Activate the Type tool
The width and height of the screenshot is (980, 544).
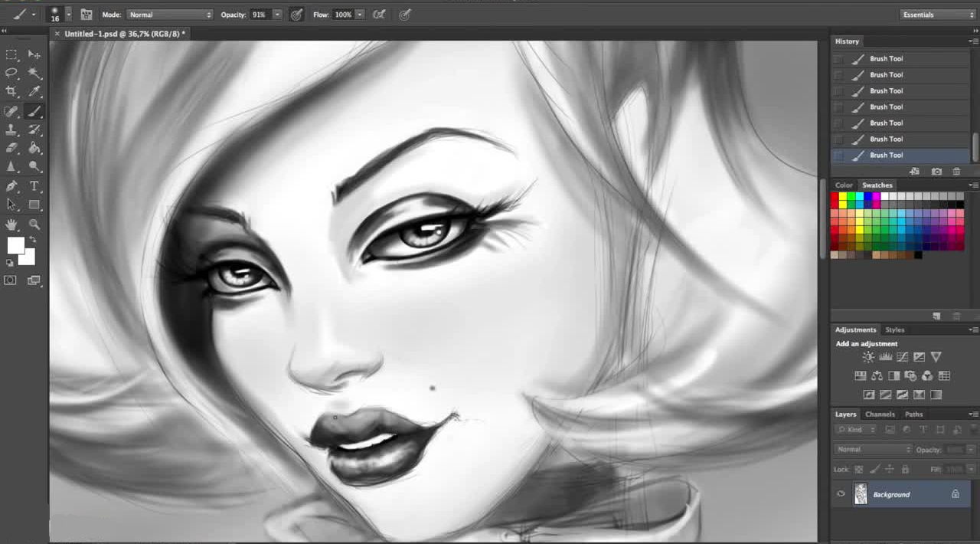[x=34, y=186]
